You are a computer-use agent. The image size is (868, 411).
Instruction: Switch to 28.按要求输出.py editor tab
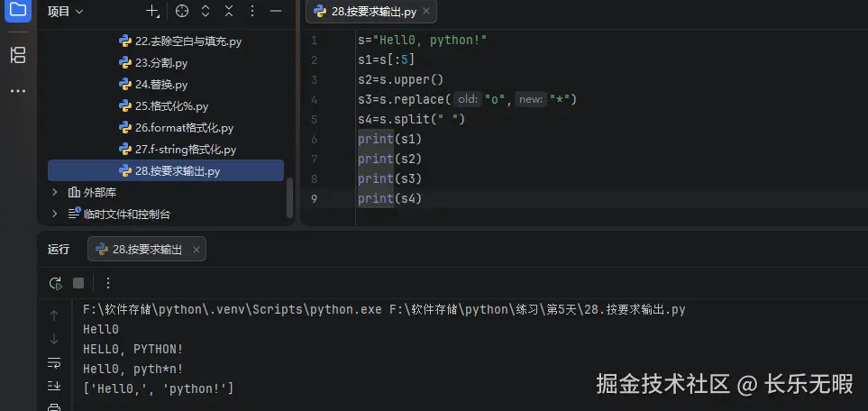(371, 12)
